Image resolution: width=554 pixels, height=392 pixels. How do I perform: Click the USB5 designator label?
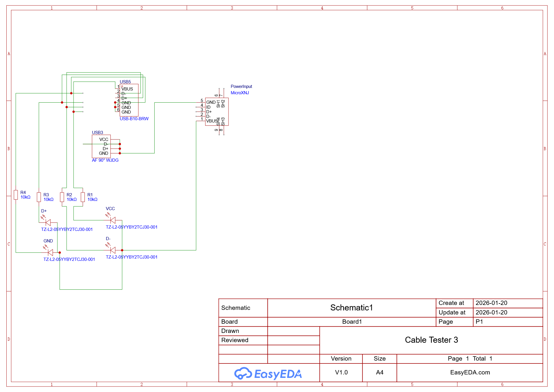(x=125, y=82)
